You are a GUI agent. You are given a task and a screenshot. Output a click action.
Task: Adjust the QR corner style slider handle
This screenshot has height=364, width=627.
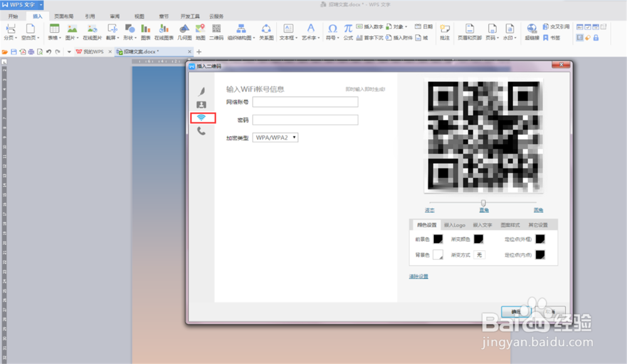click(483, 203)
